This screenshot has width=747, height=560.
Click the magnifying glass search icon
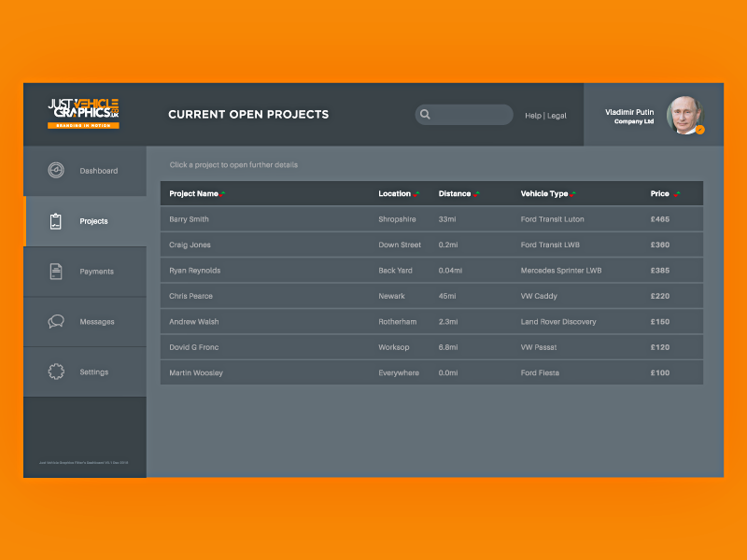(x=426, y=114)
